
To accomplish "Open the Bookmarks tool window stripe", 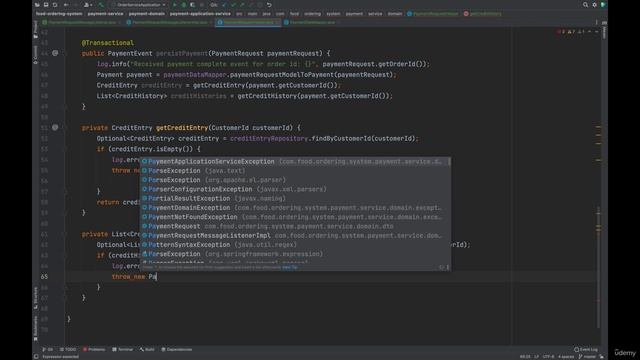I will tap(36, 328).
